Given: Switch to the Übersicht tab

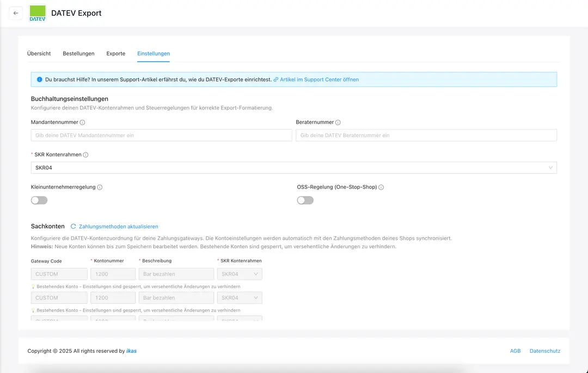Looking at the screenshot, I should tap(39, 53).
